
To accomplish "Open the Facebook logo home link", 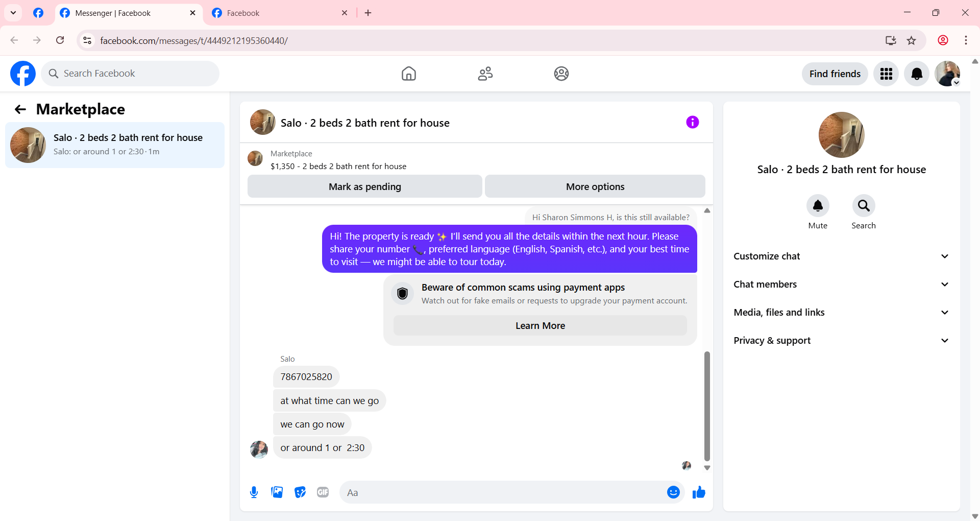I will (x=23, y=74).
